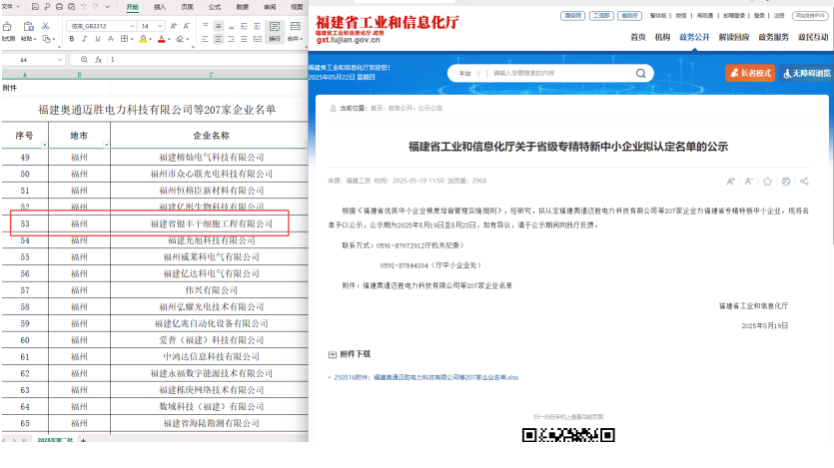Toggle underline formatting
834x468 pixels.
(x=97, y=39)
